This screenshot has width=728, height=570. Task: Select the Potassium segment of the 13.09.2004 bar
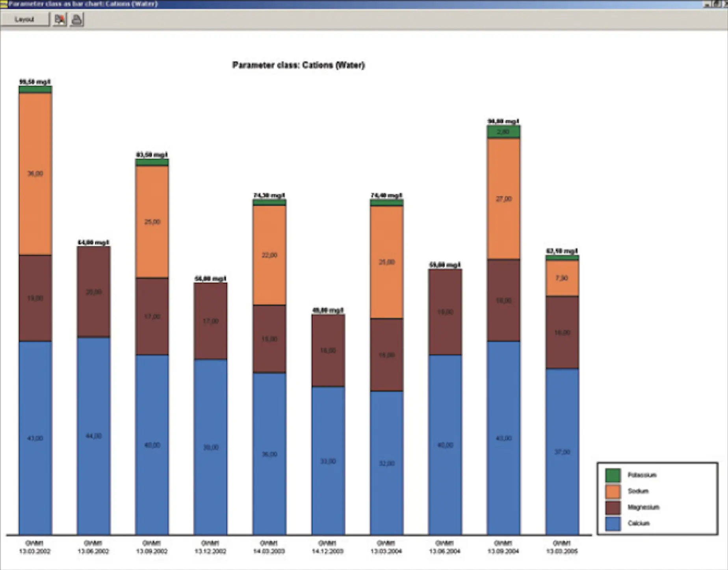point(503,132)
